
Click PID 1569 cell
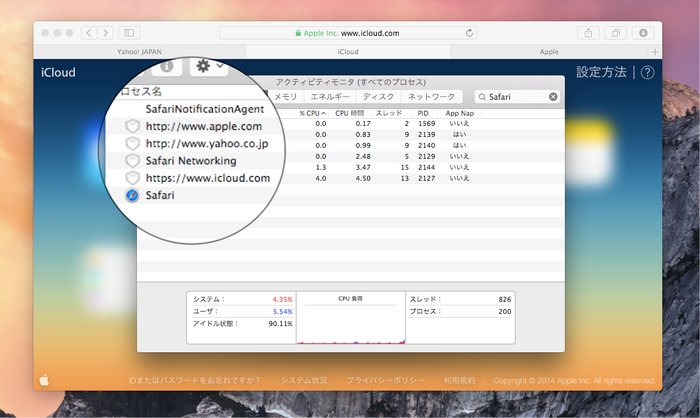click(426, 123)
